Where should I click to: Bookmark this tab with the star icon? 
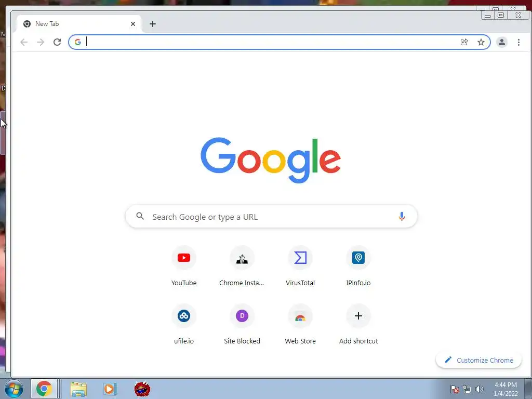point(481,42)
